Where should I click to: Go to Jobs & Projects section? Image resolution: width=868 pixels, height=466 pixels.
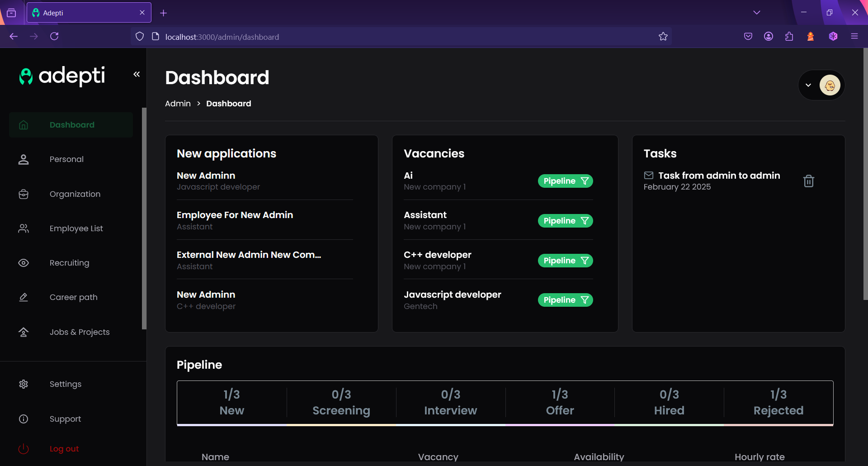80,332
